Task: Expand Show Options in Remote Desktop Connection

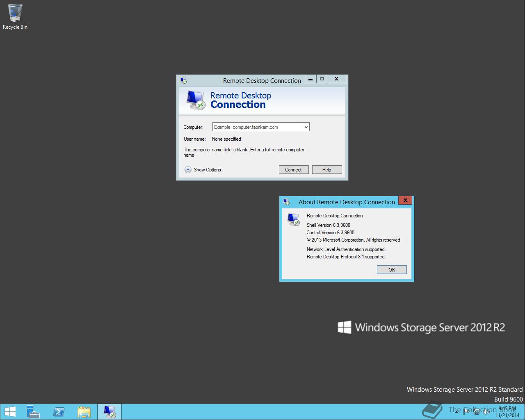Action: 203,170
